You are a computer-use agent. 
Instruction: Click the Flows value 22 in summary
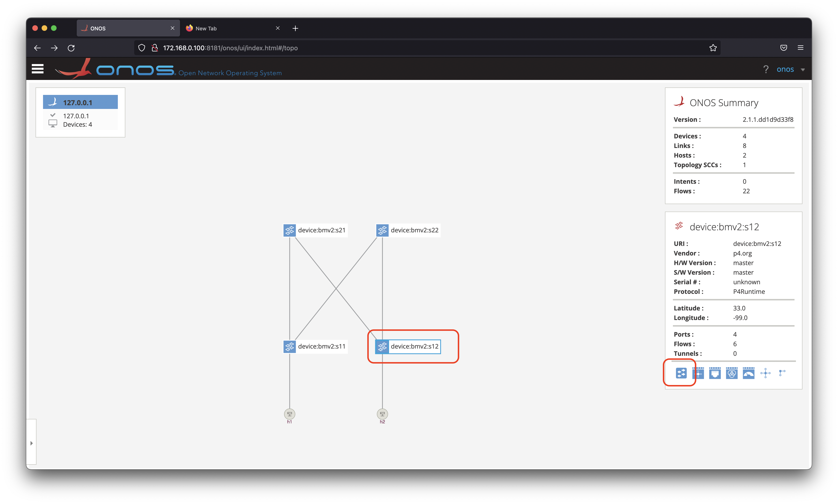[746, 191]
